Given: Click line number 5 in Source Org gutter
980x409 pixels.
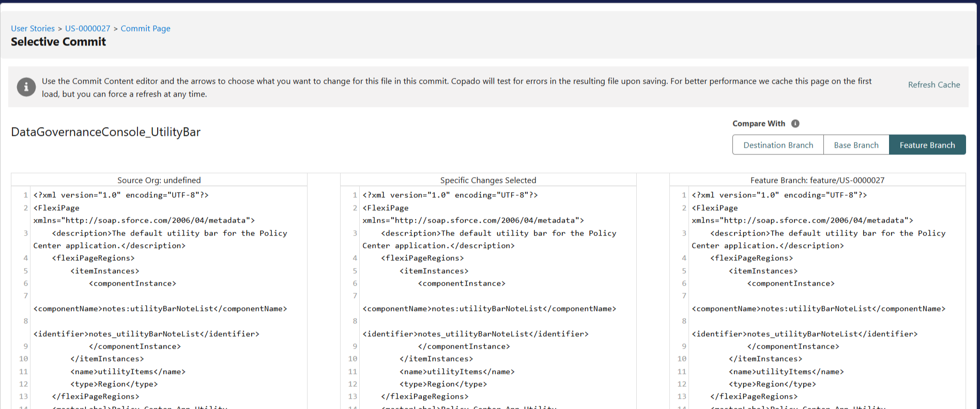Looking at the screenshot, I should [x=25, y=271].
